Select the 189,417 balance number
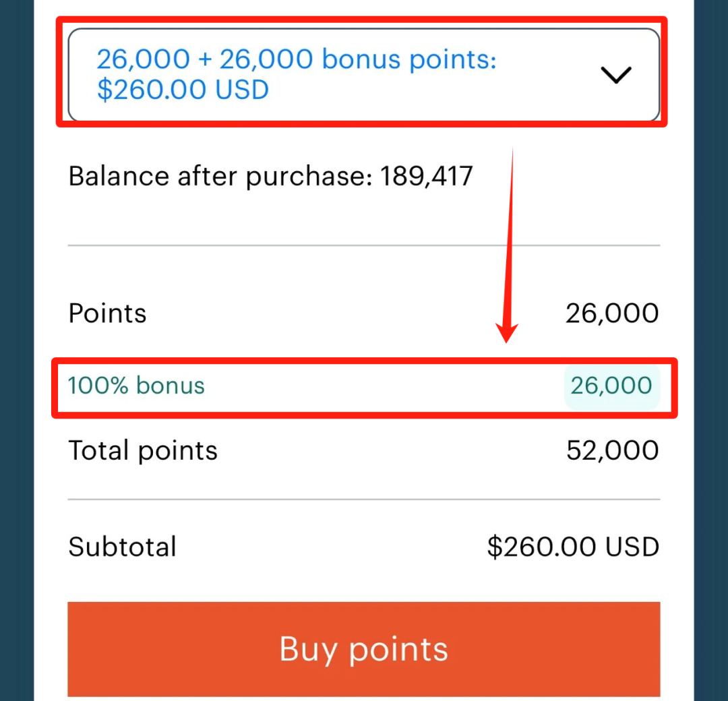The width and height of the screenshot is (728, 701). (x=427, y=177)
